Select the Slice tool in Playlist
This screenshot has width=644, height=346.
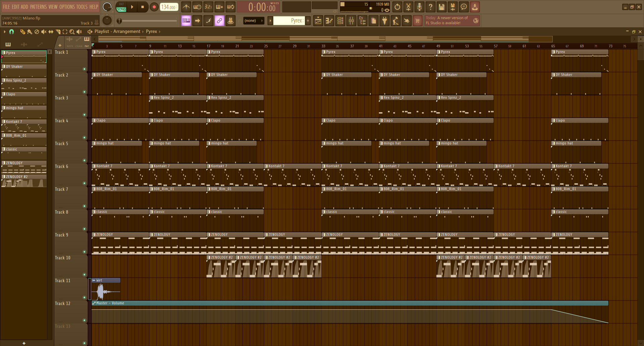(58, 32)
